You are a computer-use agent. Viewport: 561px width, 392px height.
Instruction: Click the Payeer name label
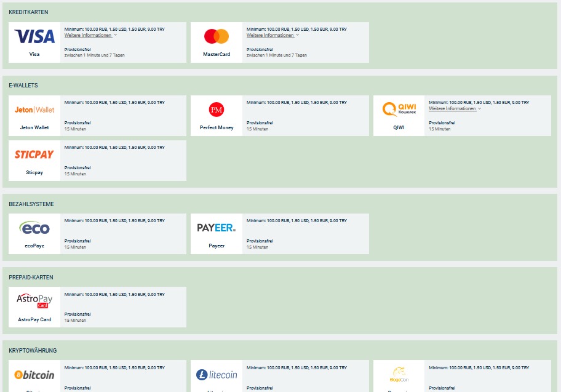point(217,246)
